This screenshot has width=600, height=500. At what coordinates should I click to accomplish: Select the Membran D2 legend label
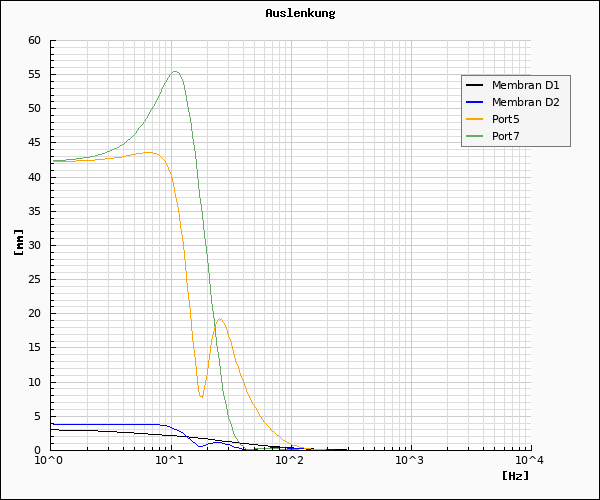525,102
